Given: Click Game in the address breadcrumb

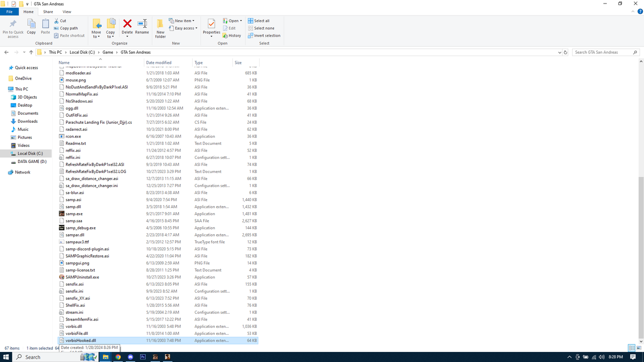Looking at the screenshot, I should pos(108,52).
